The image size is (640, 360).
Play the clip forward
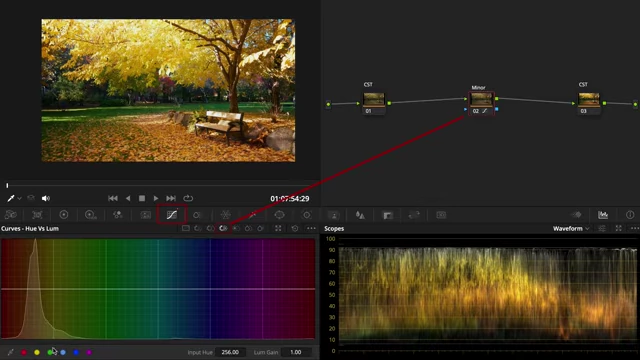(x=156, y=198)
